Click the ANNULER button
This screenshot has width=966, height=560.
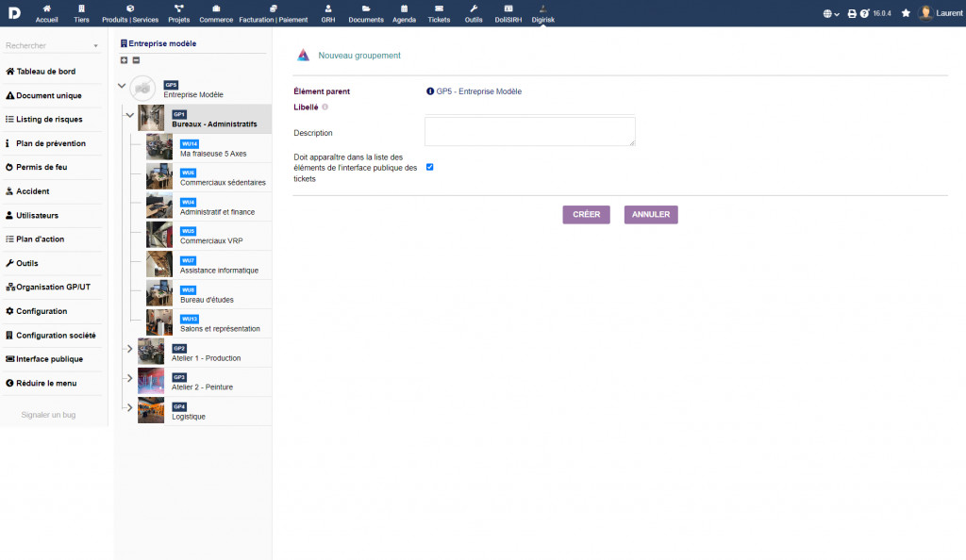tap(651, 215)
